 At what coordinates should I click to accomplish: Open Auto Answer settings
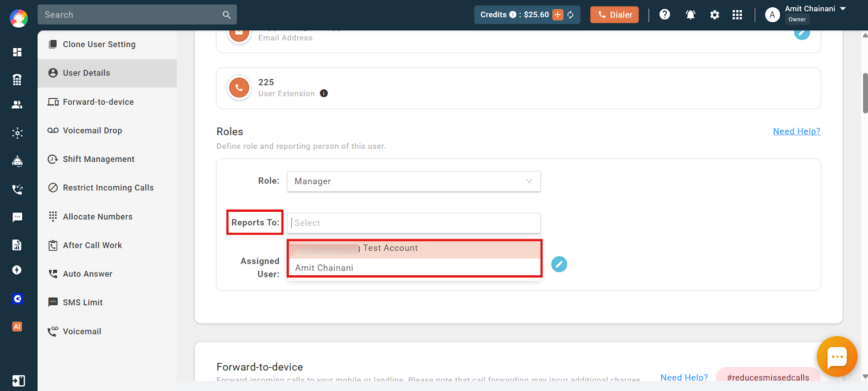[x=107, y=274]
